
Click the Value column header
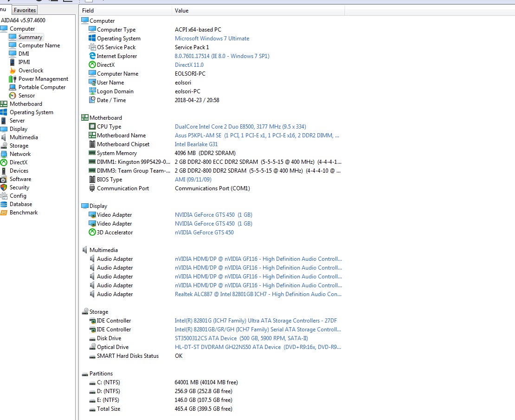[181, 10]
